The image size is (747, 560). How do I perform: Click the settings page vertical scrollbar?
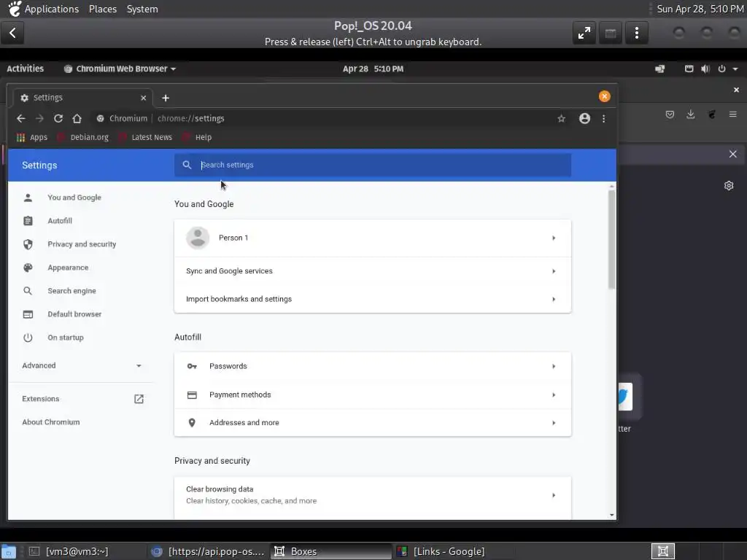(x=612, y=239)
